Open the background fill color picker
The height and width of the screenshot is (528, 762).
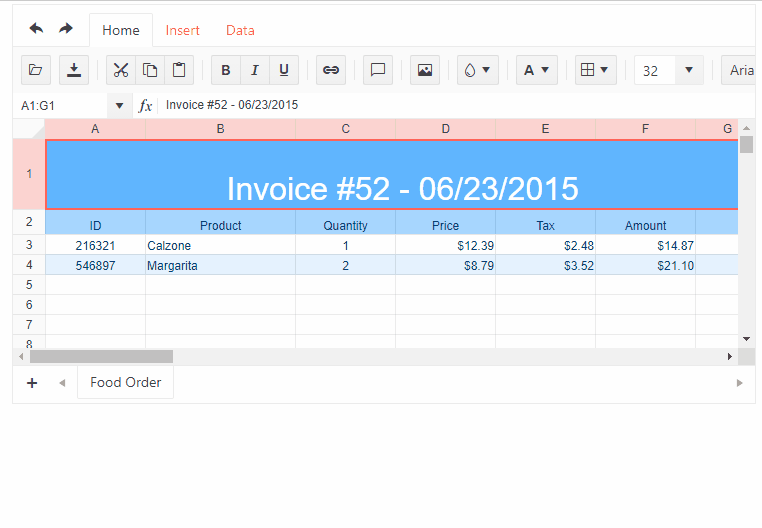(477, 70)
